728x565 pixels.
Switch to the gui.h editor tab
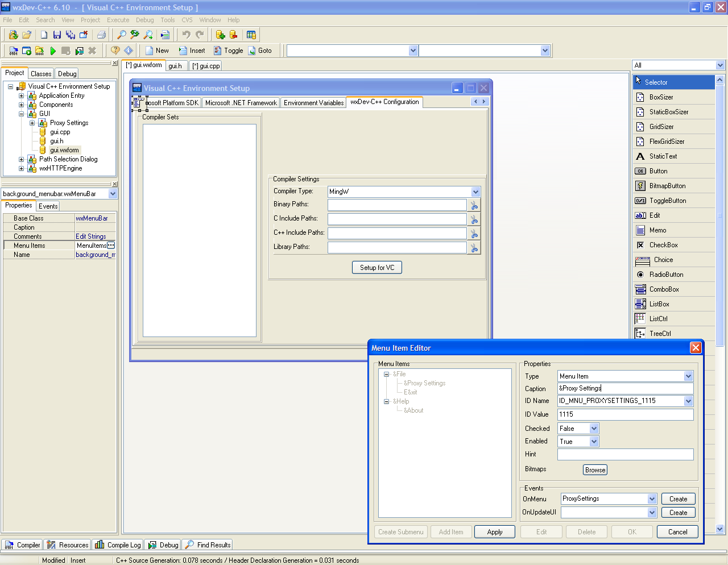click(175, 66)
